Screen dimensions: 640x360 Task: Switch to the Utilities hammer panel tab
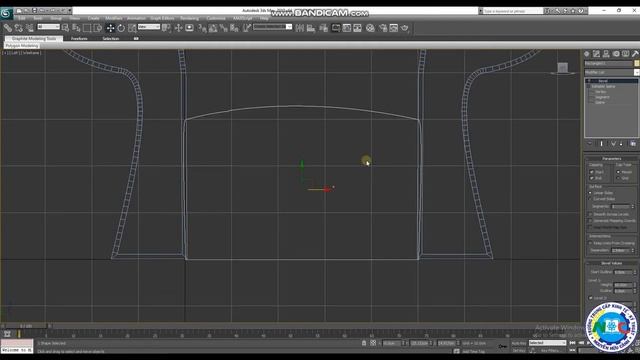pos(635,54)
